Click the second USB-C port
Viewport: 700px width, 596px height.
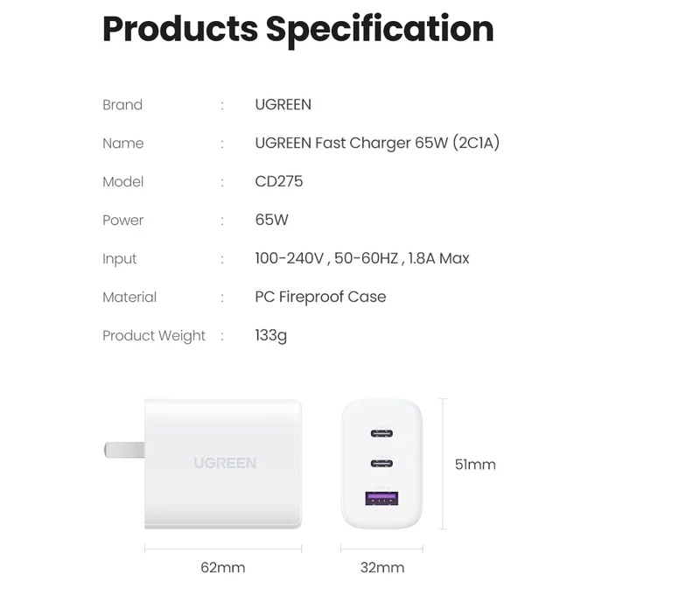tap(381, 463)
